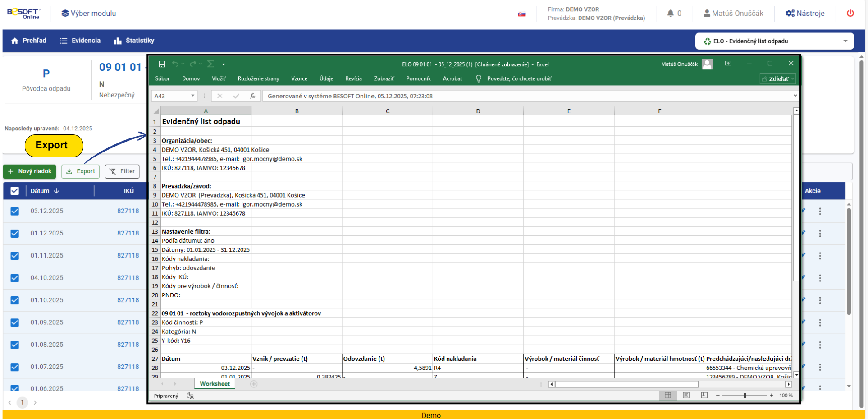Viewport: 868px width, 419px height.
Task: Uncheck the checkbox for 03.12.2025 row
Action: (x=15, y=211)
